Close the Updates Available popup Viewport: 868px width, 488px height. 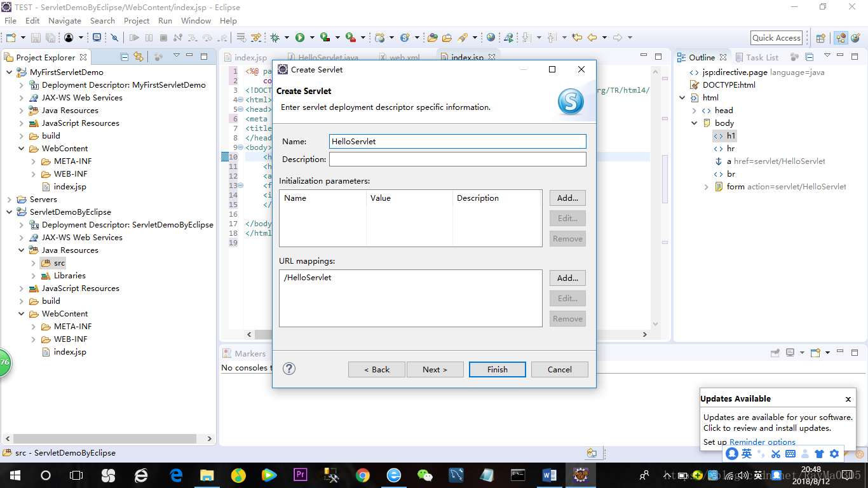pos(848,399)
